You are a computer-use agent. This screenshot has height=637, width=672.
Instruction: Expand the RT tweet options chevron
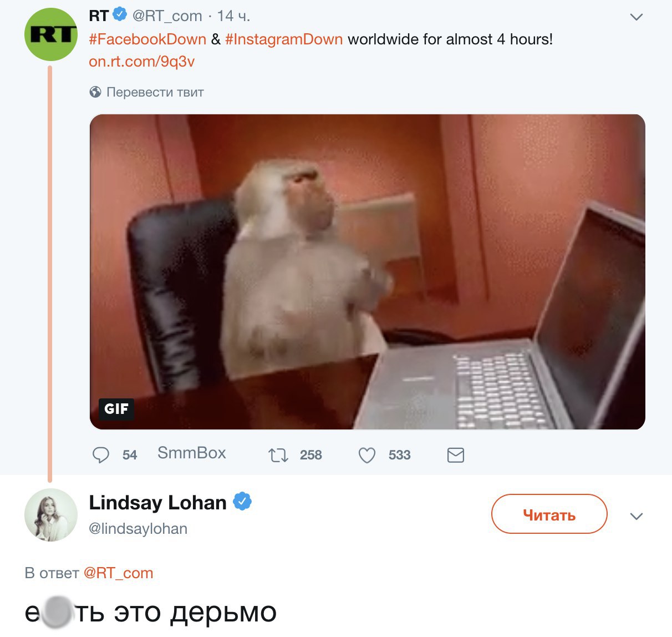point(637,17)
